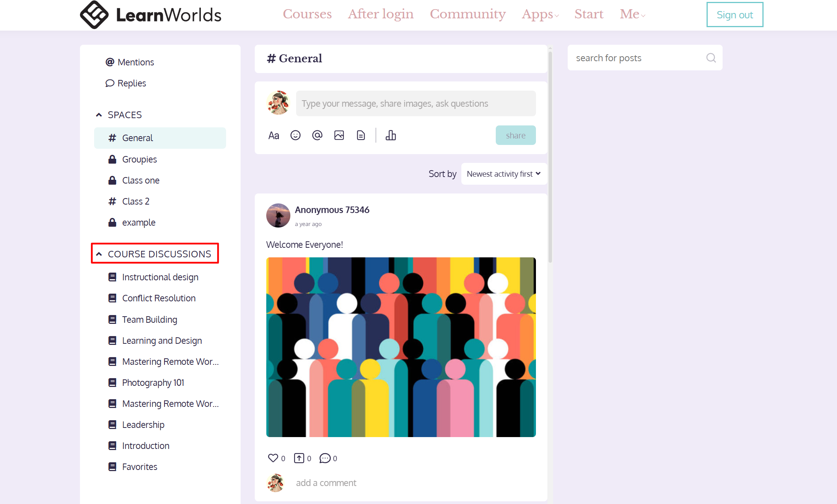Click the image upload icon in composer
This screenshot has width=837, height=504.
[x=339, y=135]
